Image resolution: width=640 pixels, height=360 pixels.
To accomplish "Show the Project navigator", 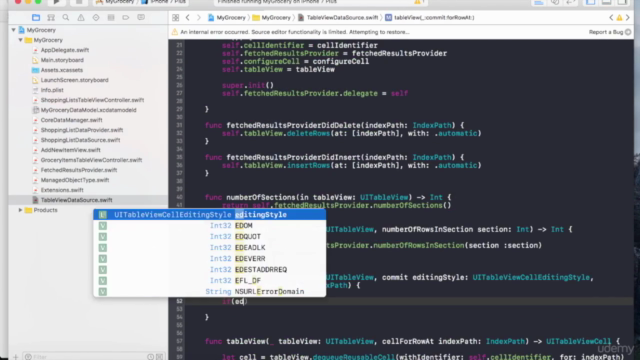I will 36,18.
